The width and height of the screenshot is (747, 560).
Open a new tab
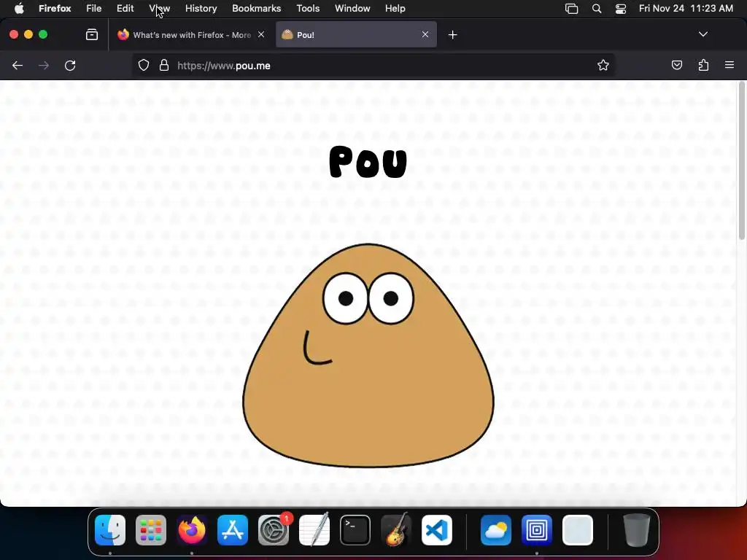452,35
